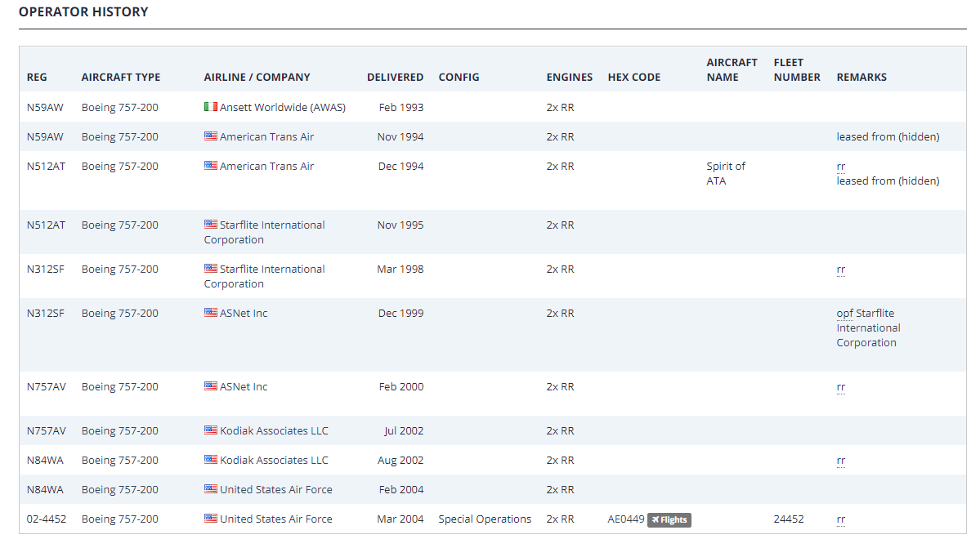Click the Flights button beside AE0449
Image resolution: width=980 pixels, height=548 pixels.
tap(669, 520)
